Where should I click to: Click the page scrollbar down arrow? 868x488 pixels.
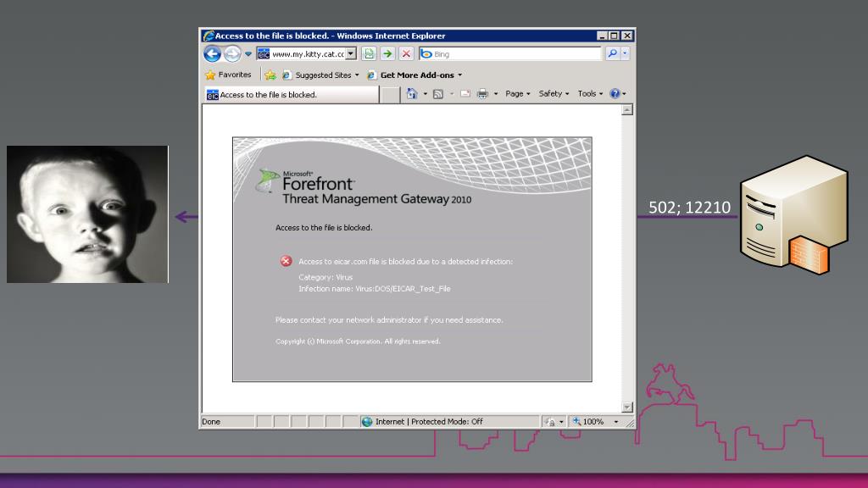627,408
